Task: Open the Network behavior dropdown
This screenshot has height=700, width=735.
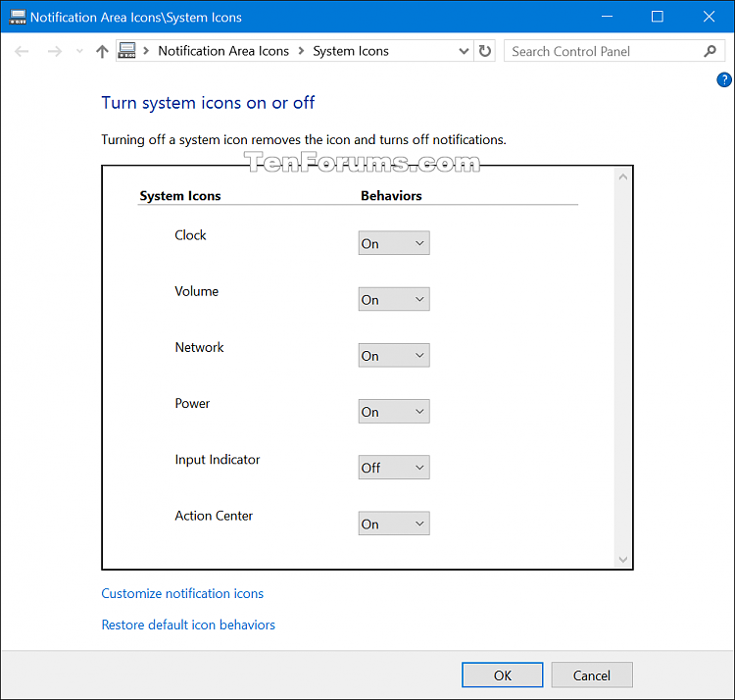Action: click(x=394, y=355)
